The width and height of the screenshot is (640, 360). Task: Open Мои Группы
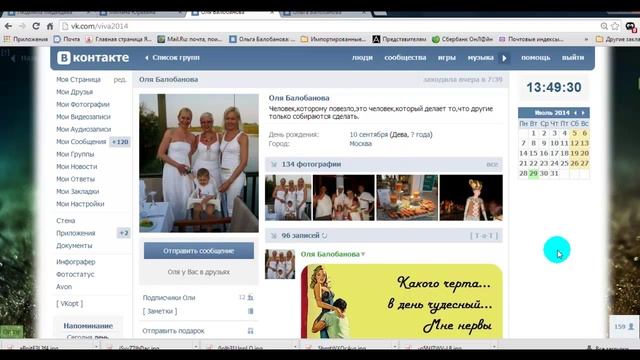pos(75,154)
